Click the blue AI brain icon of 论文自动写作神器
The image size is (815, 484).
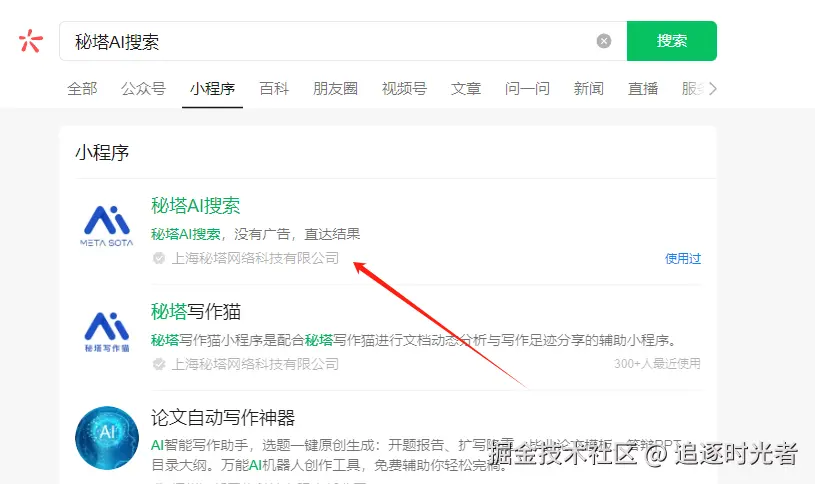[107, 438]
